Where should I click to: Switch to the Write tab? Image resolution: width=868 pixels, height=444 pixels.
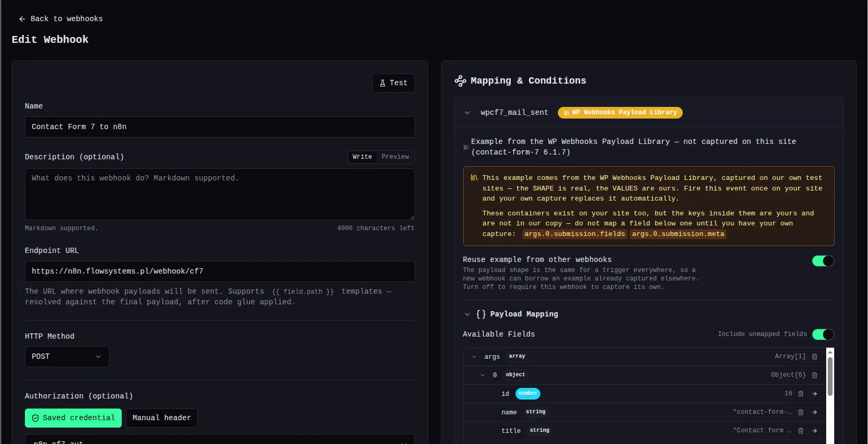tap(363, 157)
